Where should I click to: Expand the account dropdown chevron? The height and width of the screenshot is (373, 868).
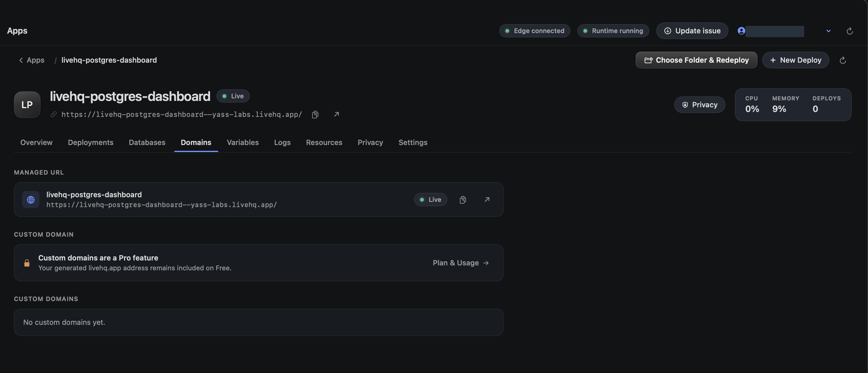click(x=829, y=31)
